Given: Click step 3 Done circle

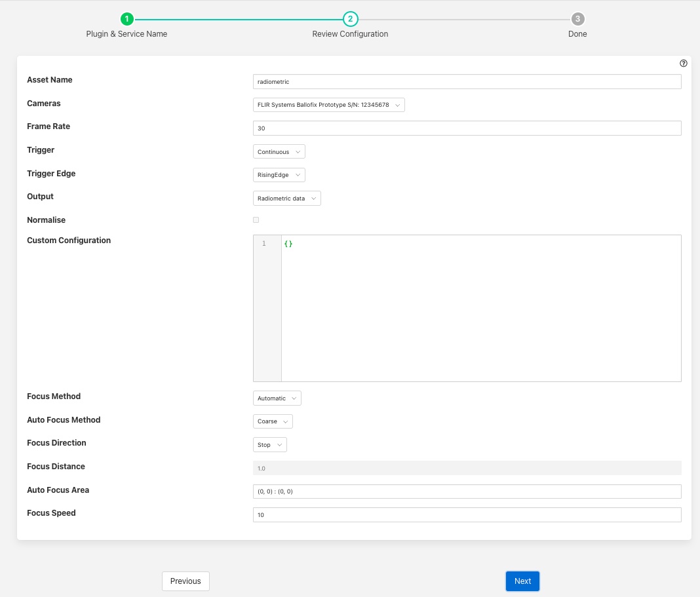Looking at the screenshot, I should pos(577,19).
